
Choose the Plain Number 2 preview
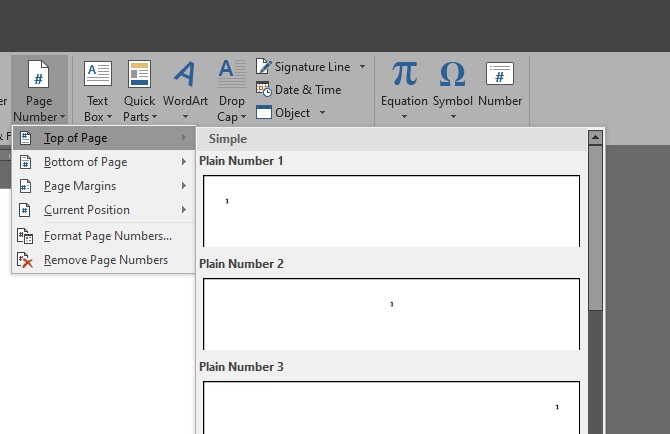pos(391,313)
